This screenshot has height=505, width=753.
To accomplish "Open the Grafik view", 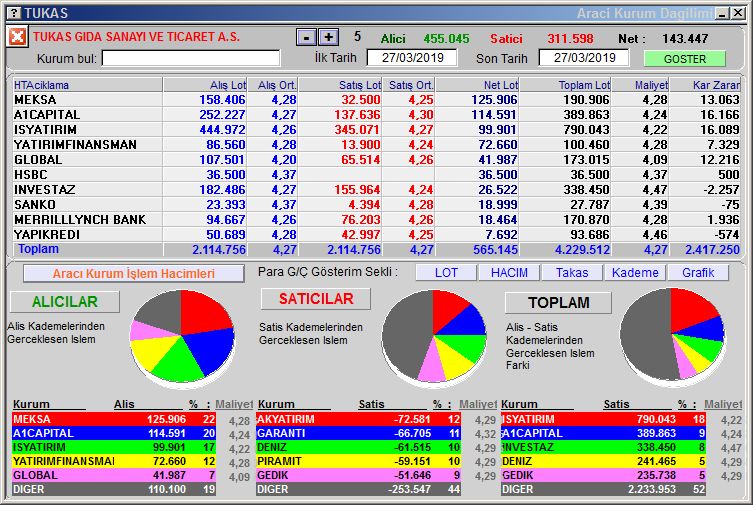I will (698, 273).
